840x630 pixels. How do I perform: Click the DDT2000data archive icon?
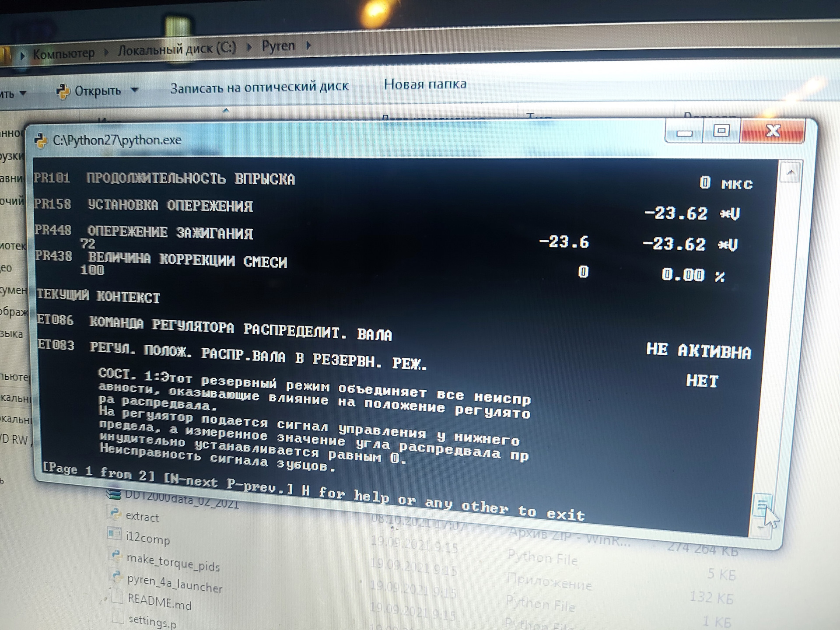click(x=114, y=494)
